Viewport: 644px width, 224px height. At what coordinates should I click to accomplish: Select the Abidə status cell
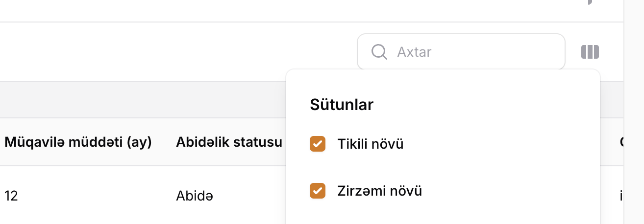pos(194,196)
